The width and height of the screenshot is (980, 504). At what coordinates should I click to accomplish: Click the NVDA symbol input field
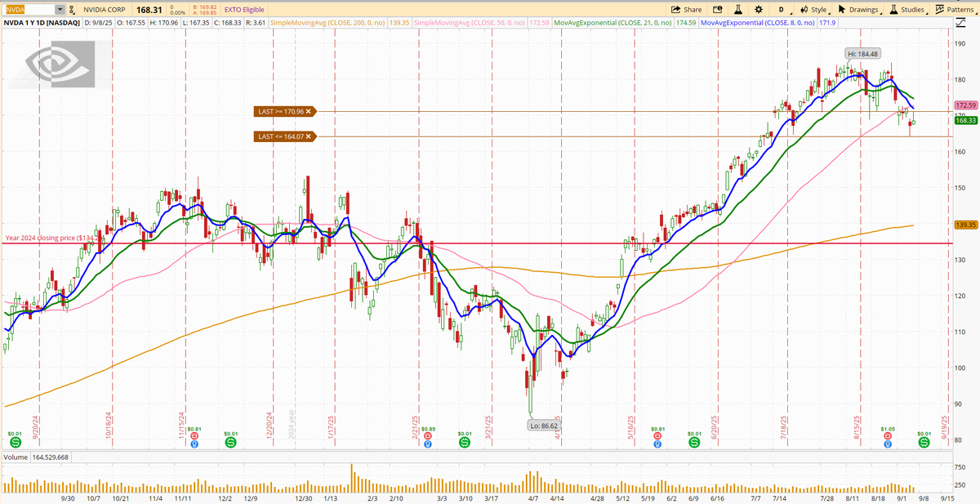click(28, 10)
